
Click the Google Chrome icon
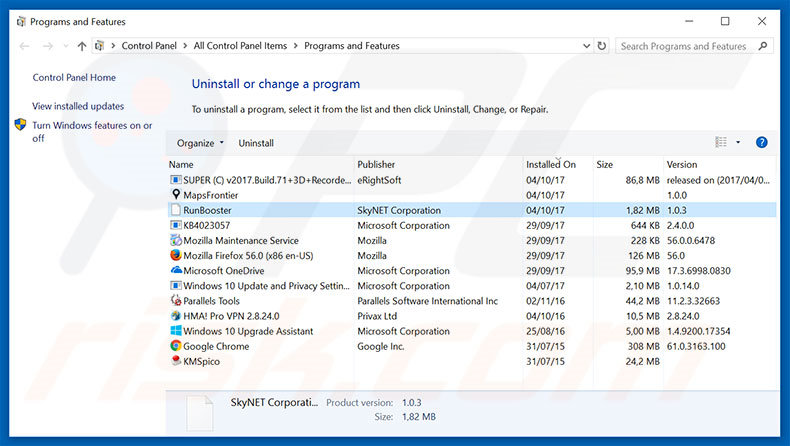[176, 346]
